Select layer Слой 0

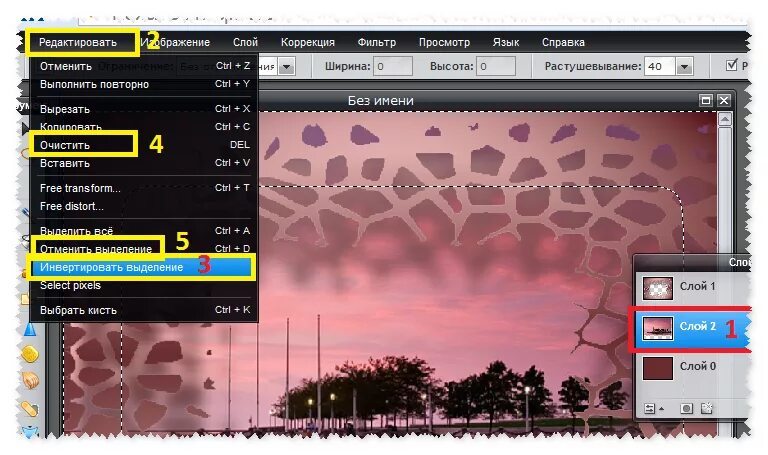(692, 367)
